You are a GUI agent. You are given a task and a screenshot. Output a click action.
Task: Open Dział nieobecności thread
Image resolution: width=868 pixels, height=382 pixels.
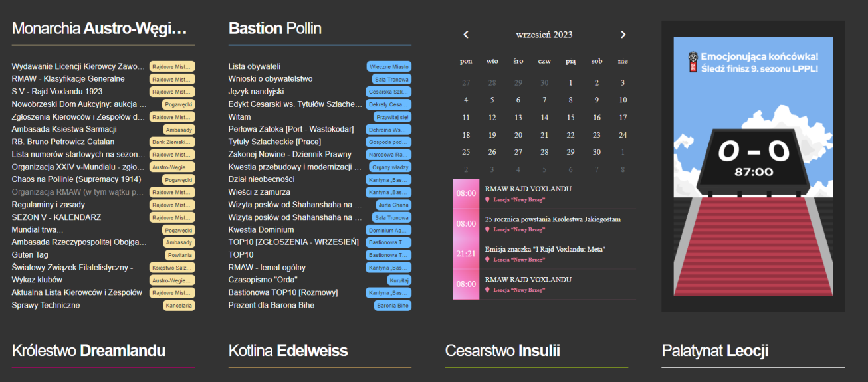pyautogui.click(x=262, y=179)
